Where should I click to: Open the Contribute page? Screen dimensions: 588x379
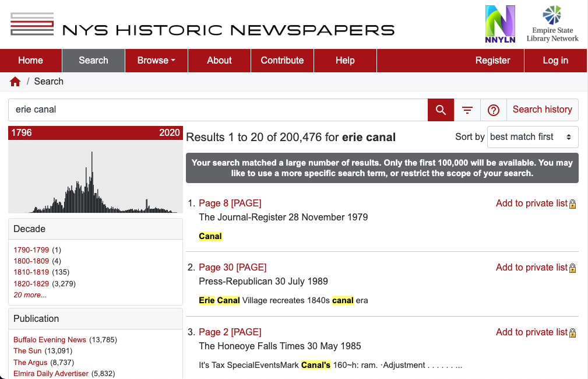(283, 61)
